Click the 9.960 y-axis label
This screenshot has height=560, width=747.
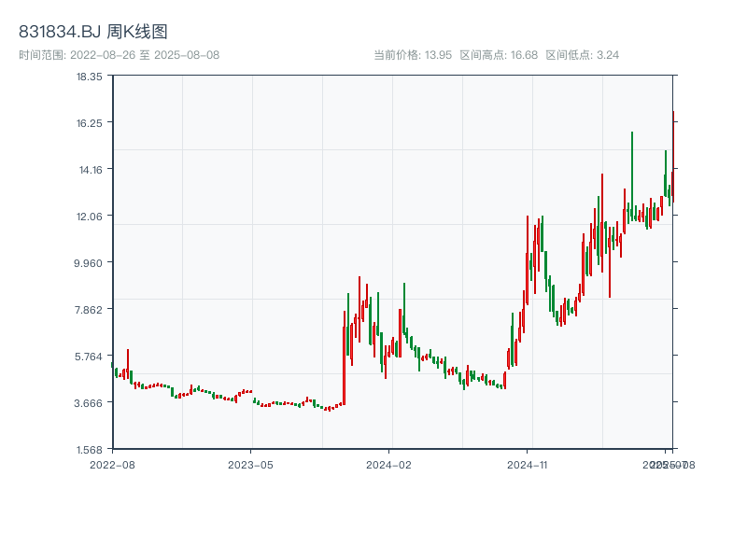click(88, 263)
